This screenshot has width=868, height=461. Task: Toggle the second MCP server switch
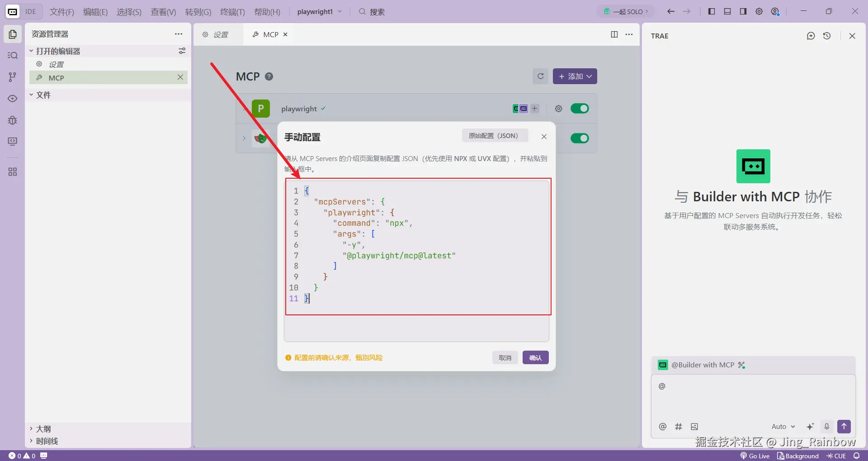coord(579,138)
